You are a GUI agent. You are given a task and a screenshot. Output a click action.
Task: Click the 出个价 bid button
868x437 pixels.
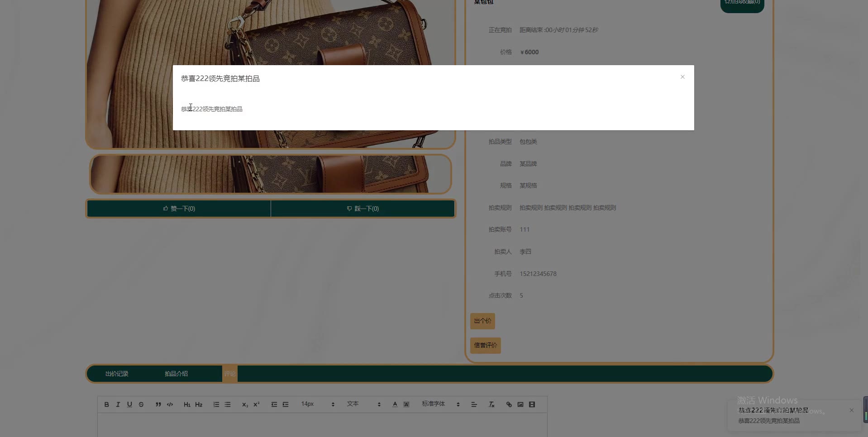(482, 321)
